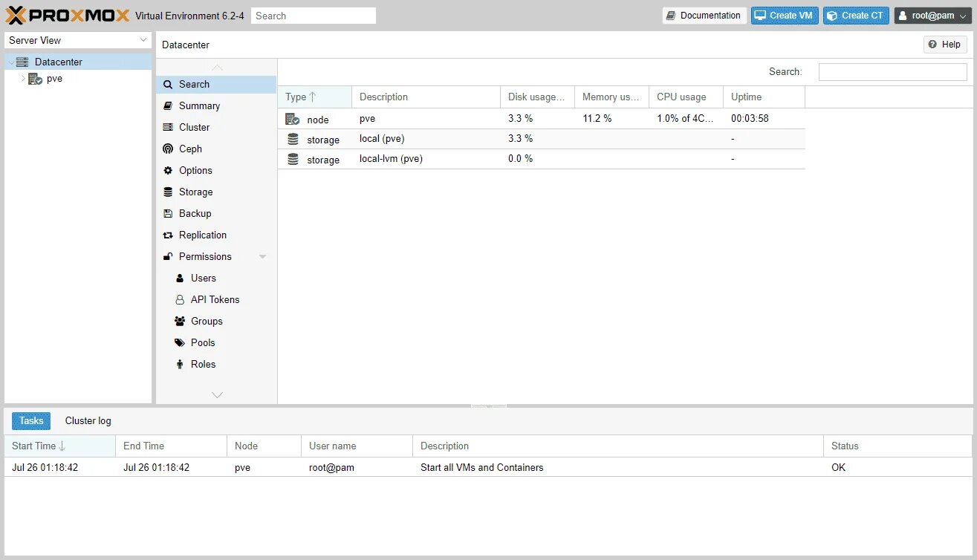Click the Groups people icon
This screenshot has height=560, width=977.
click(x=180, y=322)
